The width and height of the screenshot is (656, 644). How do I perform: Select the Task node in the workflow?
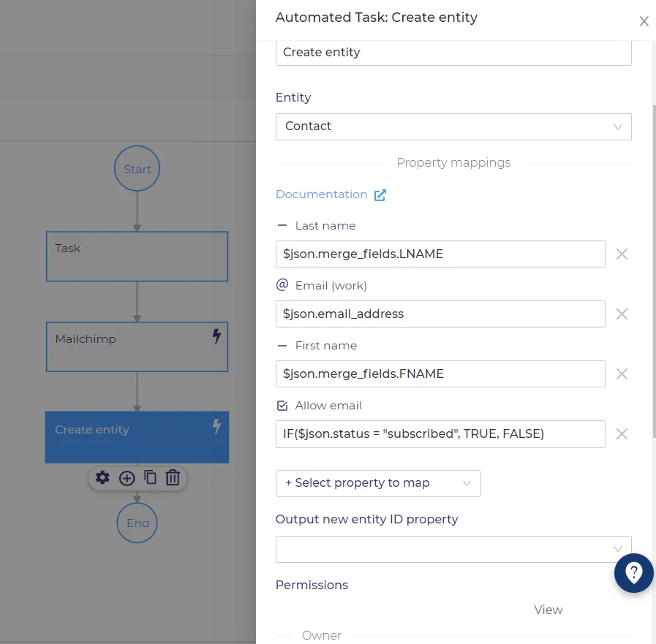pos(137,257)
